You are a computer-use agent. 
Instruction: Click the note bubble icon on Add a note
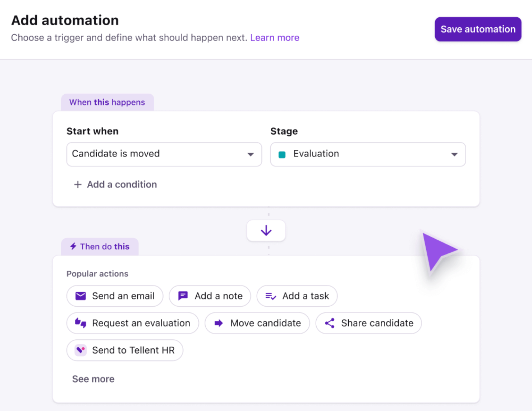pos(183,296)
